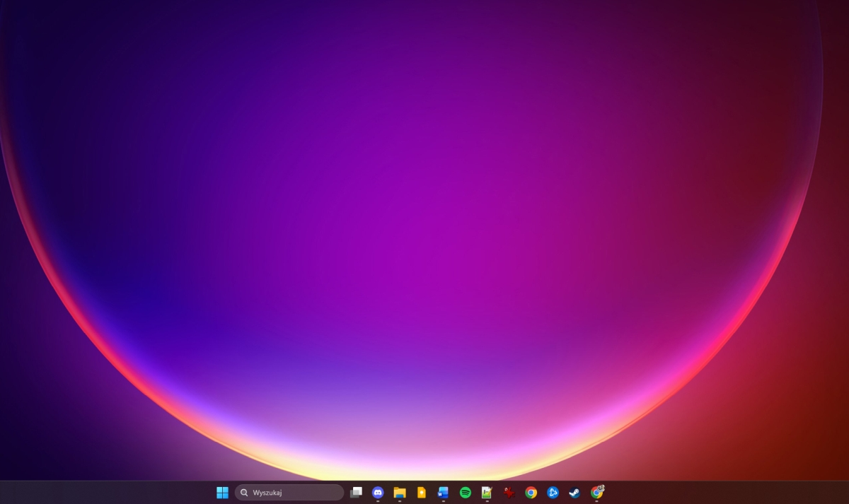Image resolution: width=849 pixels, height=504 pixels.
Task: Launch the blue atom-logo application
Action: pos(552,491)
